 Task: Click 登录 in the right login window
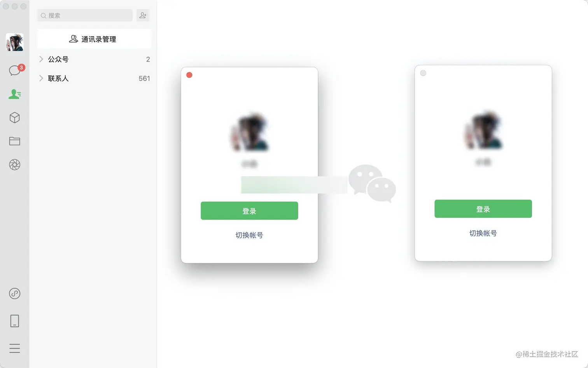pos(483,209)
